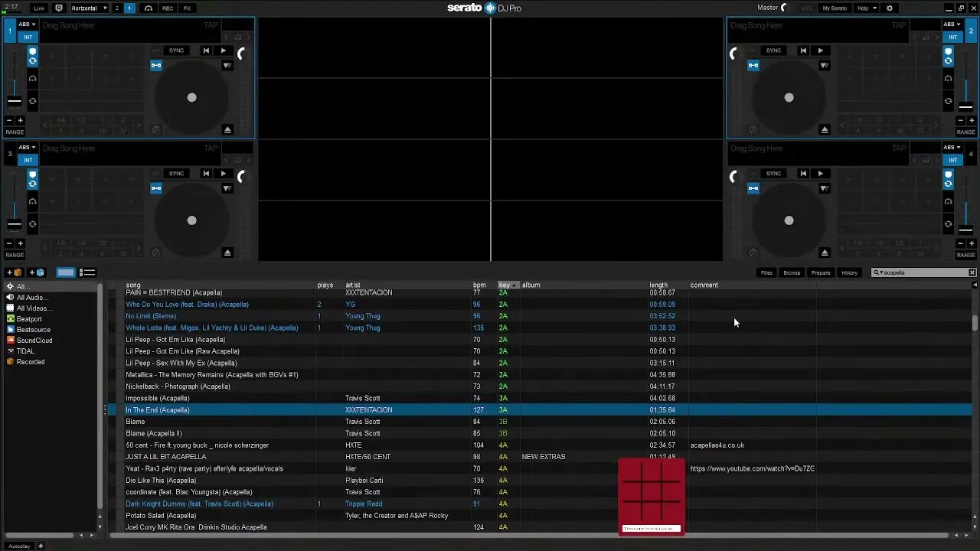The image size is (980, 551).
Task: Open the search field options dropdown
Action: 880,272
